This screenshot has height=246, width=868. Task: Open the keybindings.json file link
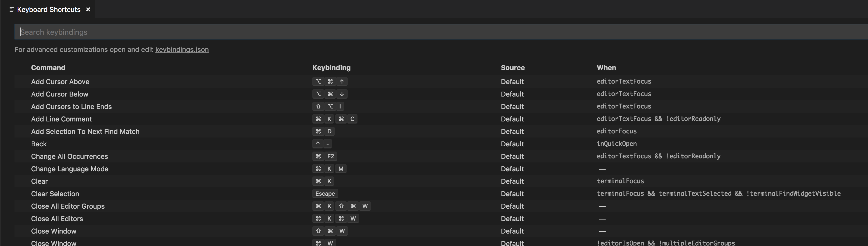182,50
